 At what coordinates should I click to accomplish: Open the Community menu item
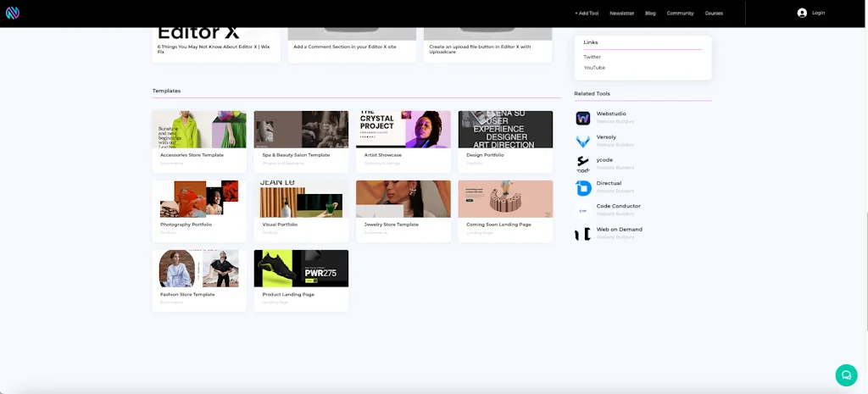(680, 14)
